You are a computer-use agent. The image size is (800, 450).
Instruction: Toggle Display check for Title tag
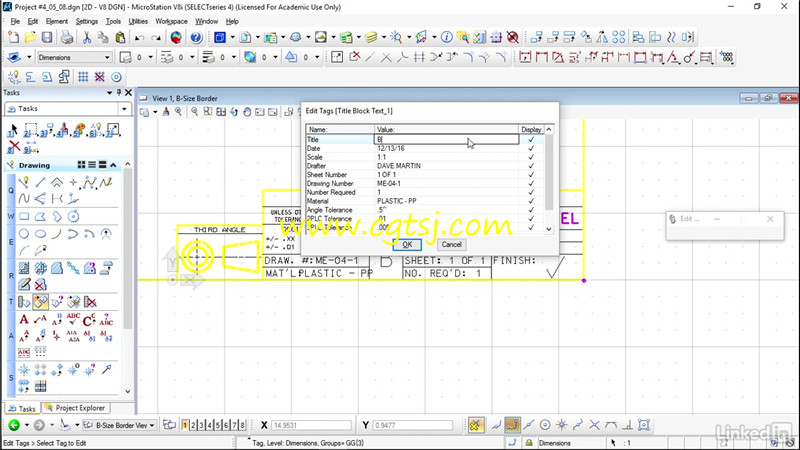click(531, 139)
